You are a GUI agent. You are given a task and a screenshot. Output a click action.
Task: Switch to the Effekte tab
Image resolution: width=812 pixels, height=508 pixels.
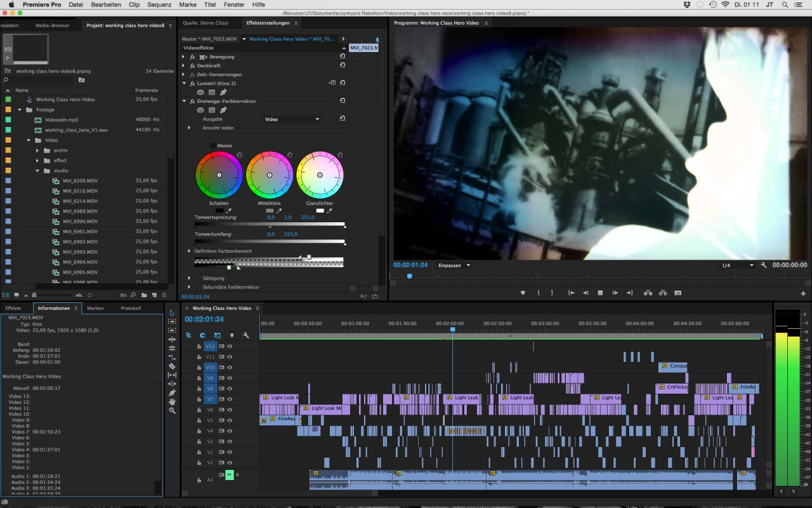(x=13, y=308)
